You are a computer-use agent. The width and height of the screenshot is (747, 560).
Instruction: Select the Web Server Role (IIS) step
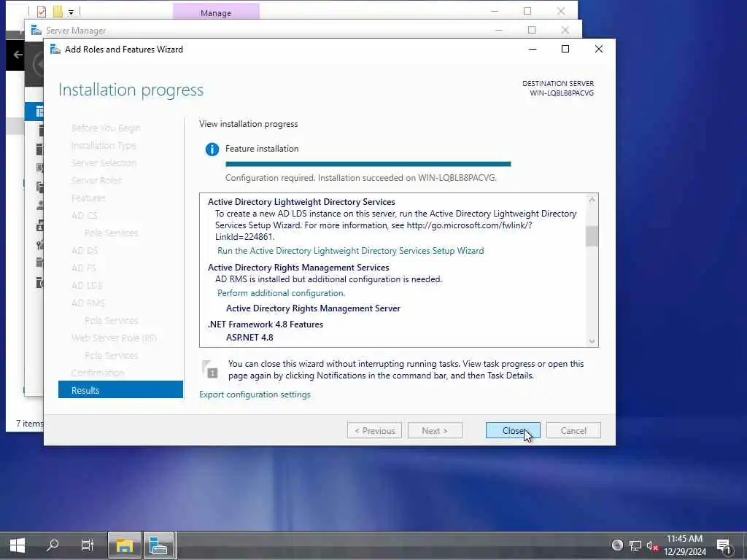point(114,338)
